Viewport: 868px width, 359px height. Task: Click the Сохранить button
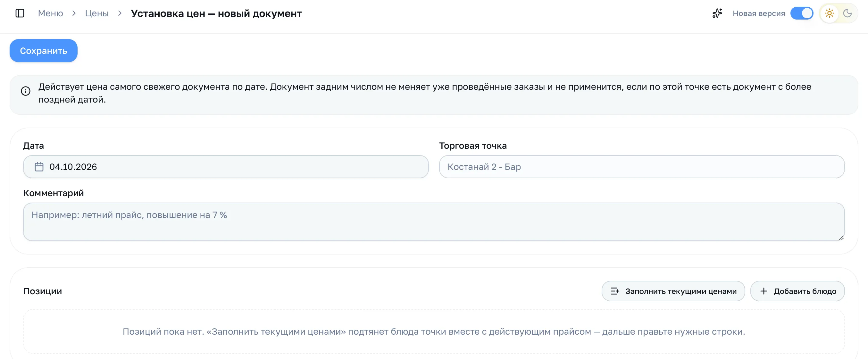pos(44,51)
